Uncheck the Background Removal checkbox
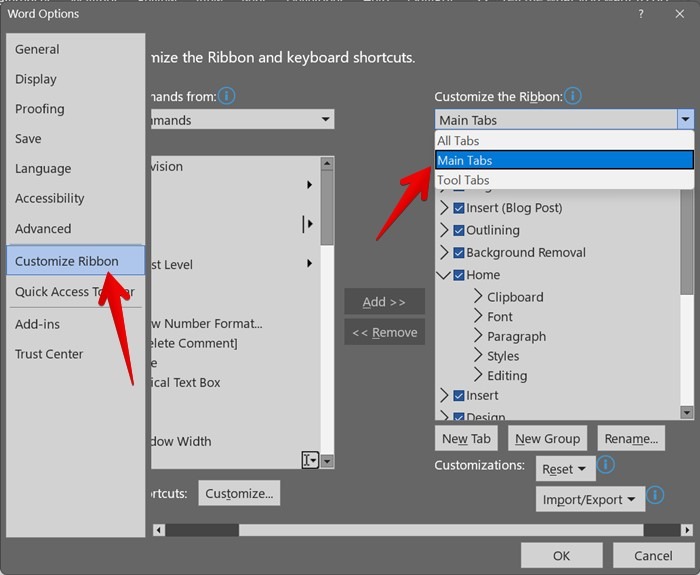Viewport: 700px width, 575px height. pos(458,253)
